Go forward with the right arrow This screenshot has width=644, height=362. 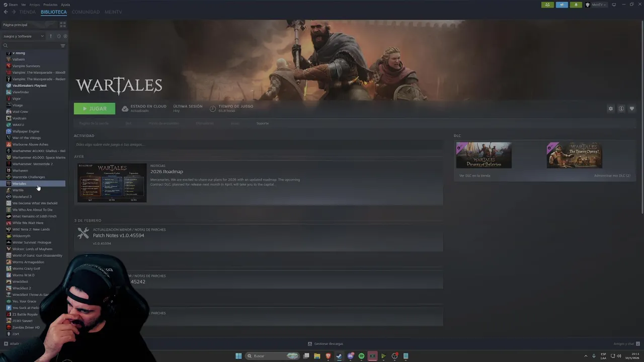coord(13,12)
